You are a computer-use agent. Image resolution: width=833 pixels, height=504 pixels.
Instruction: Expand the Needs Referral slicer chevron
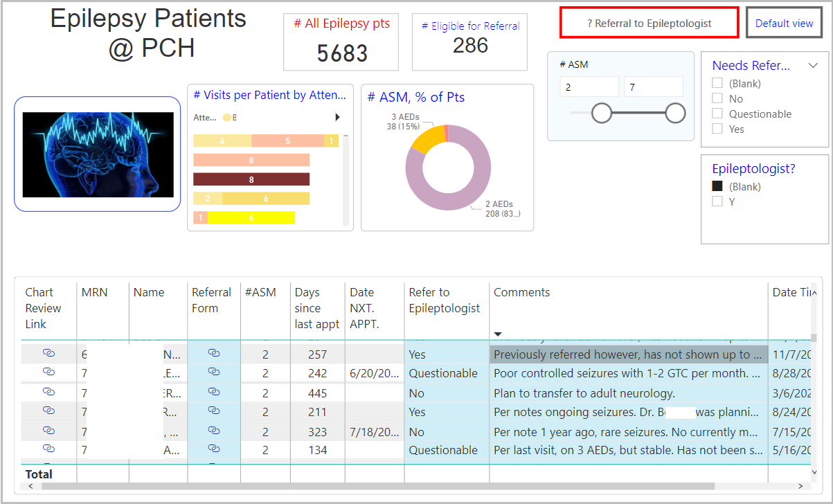coord(813,66)
